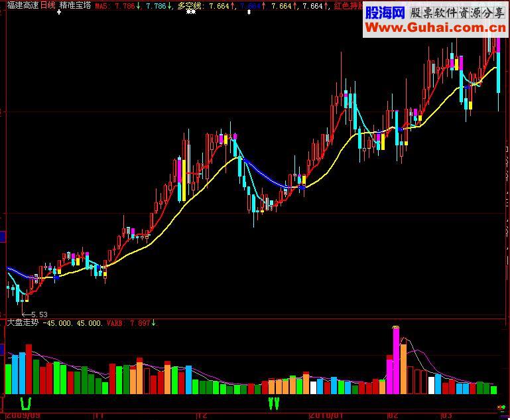Click the last long cyan candlestick
510x420 pixels.
[x=498, y=72]
